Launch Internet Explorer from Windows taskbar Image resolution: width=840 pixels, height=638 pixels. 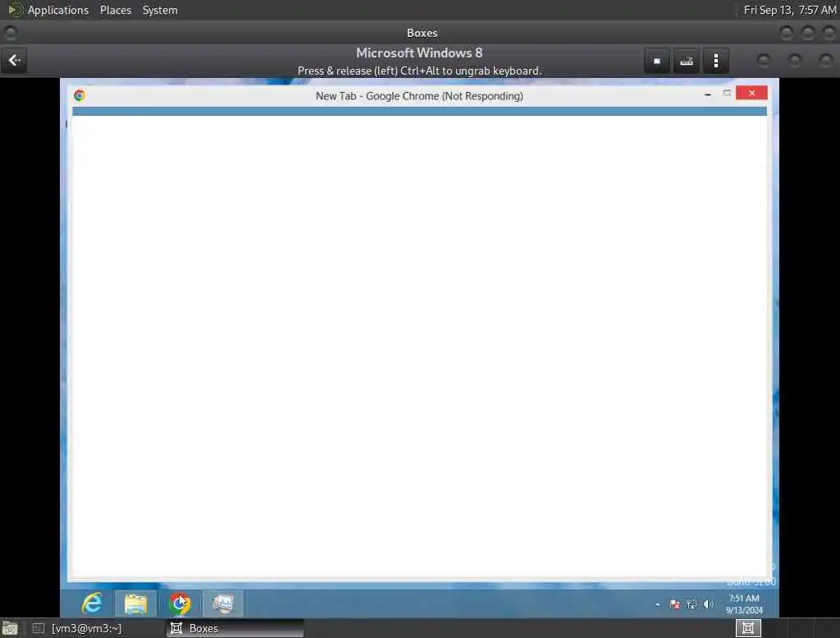(x=92, y=604)
